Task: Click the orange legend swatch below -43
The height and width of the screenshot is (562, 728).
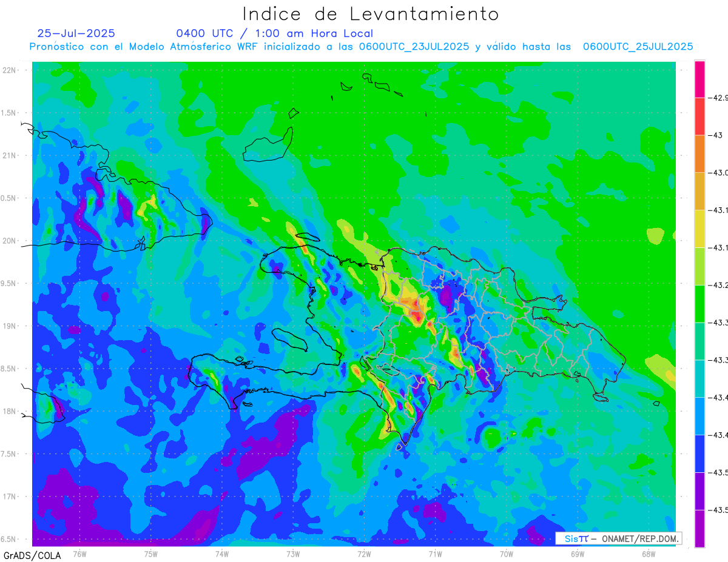Action: pos(699,153)
